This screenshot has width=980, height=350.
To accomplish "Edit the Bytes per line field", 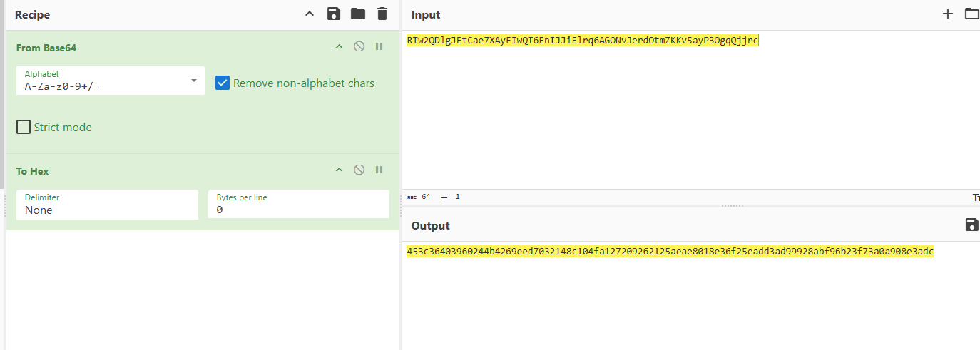I will coord(299,205).
